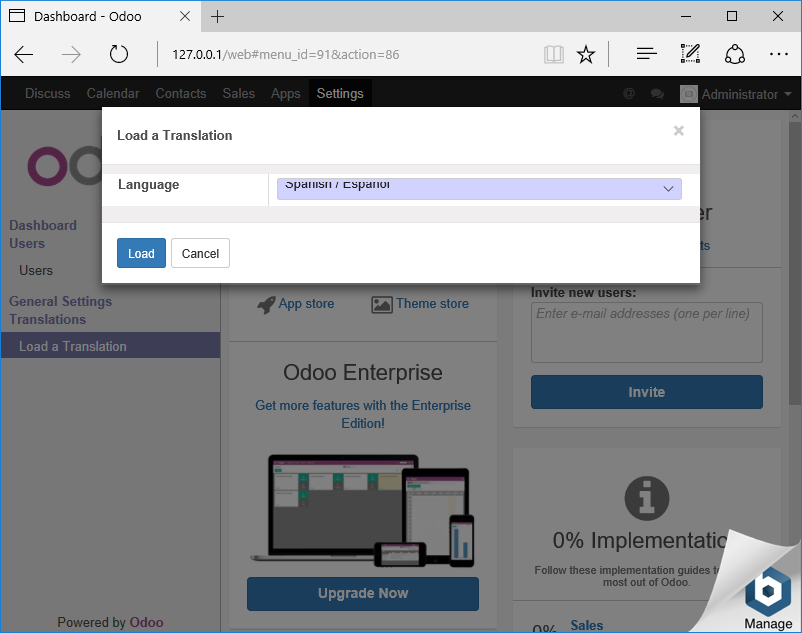This screenshot has width=802, height=633.
Task: Open the Administrator user menu
Action: point(738,94)
